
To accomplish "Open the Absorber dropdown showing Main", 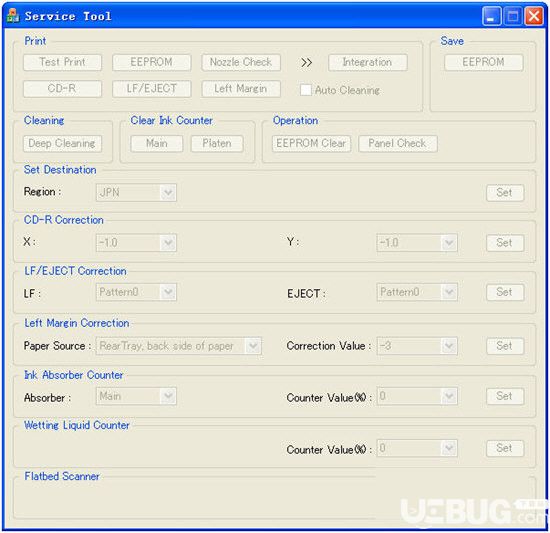I will 136,396.
